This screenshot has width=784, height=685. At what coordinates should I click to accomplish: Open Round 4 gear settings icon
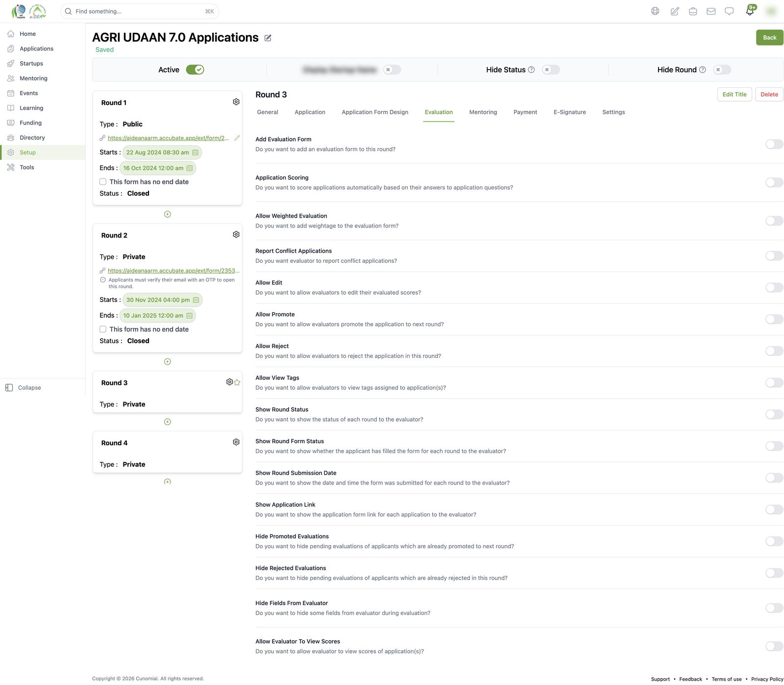click(x=236, y=442)
